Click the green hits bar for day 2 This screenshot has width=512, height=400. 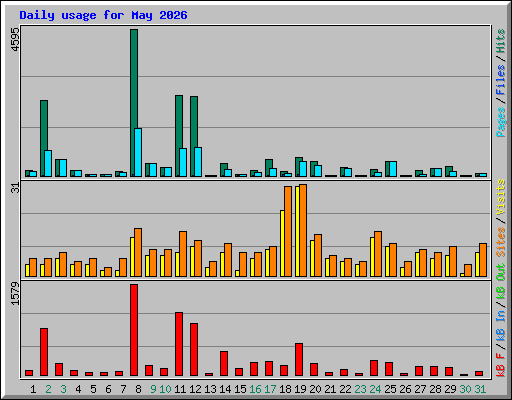tap(44, 138)
